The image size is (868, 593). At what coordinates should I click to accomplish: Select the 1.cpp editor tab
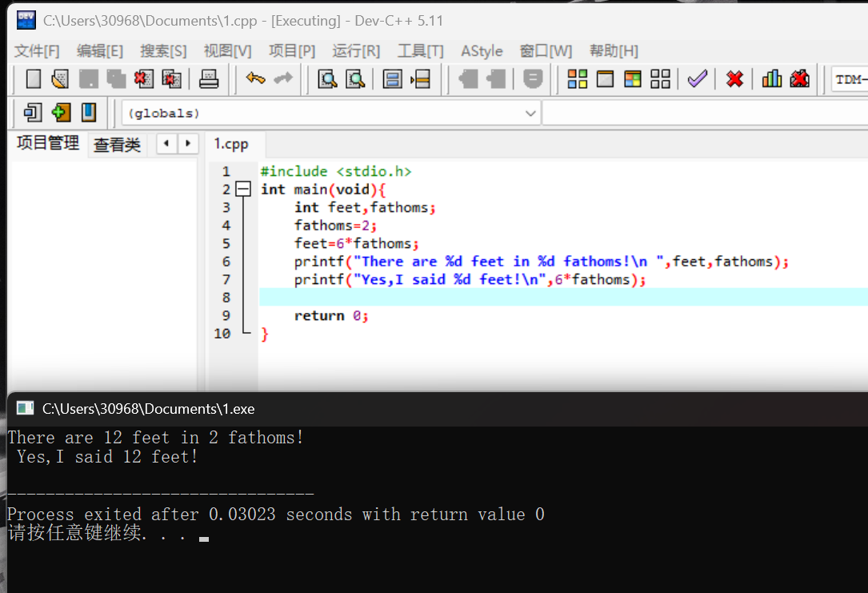point(231,145)
